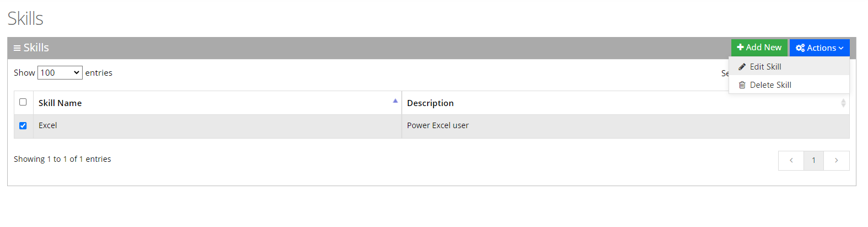Go to previous page with left chevron

click(791, 161)
